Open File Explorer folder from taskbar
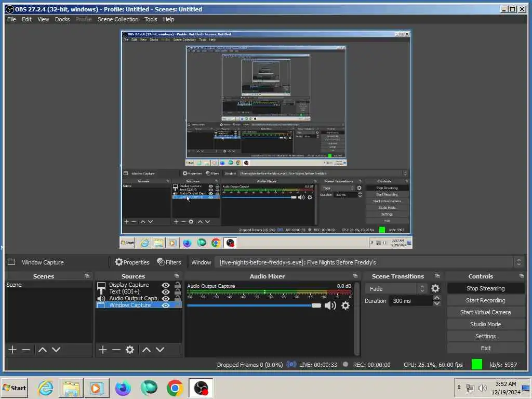This screenshot has width=532, height=399. pyautogui.click(x=71, y=388)
